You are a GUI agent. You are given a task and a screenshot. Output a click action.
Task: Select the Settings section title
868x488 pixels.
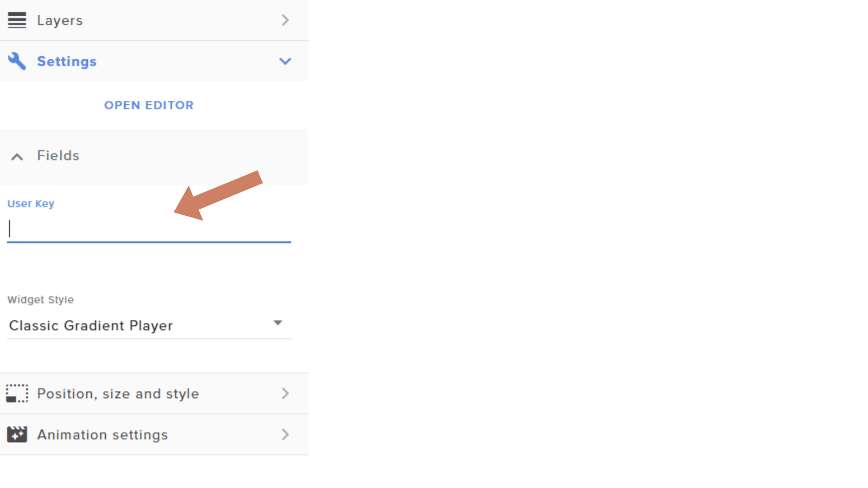tap(67, 61)
